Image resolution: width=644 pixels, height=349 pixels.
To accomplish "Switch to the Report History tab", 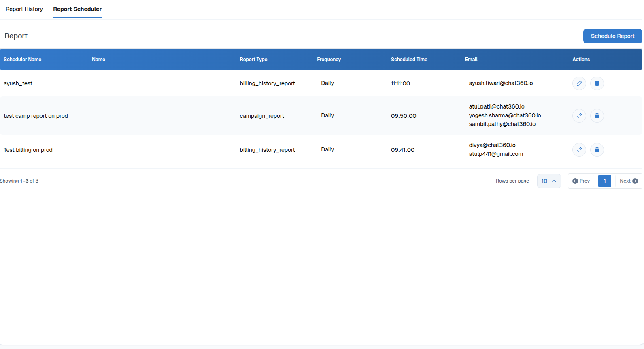I will [x=24, y=9].
